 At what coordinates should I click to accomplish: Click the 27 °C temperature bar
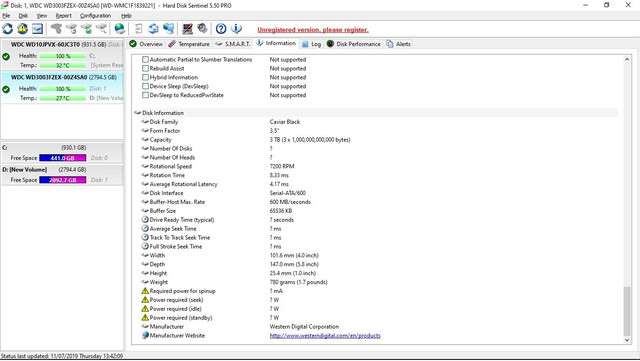pyautogui.click(x=63, y=98)
